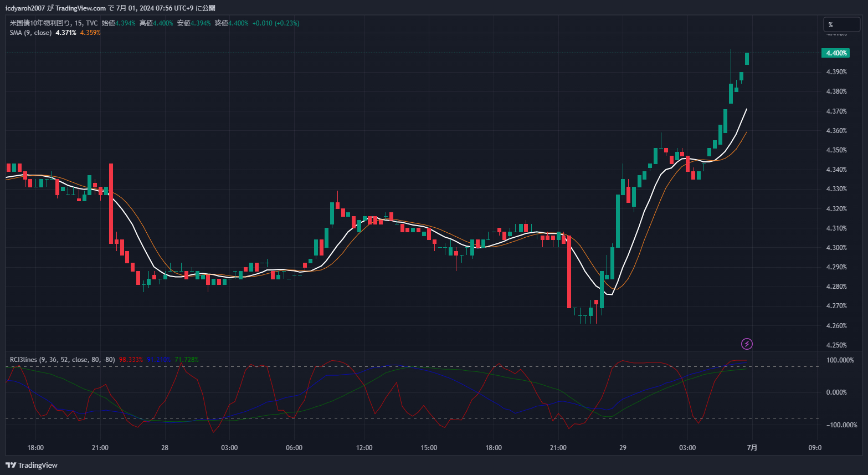Click the TradingView.com text in header
The image size is (868, 475).
pyautogui.click(x=81, y=8)
